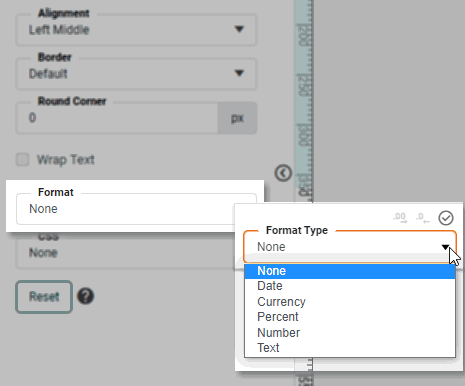Click the px unit label
Screen dimensions: 465x386
[237, 118]
